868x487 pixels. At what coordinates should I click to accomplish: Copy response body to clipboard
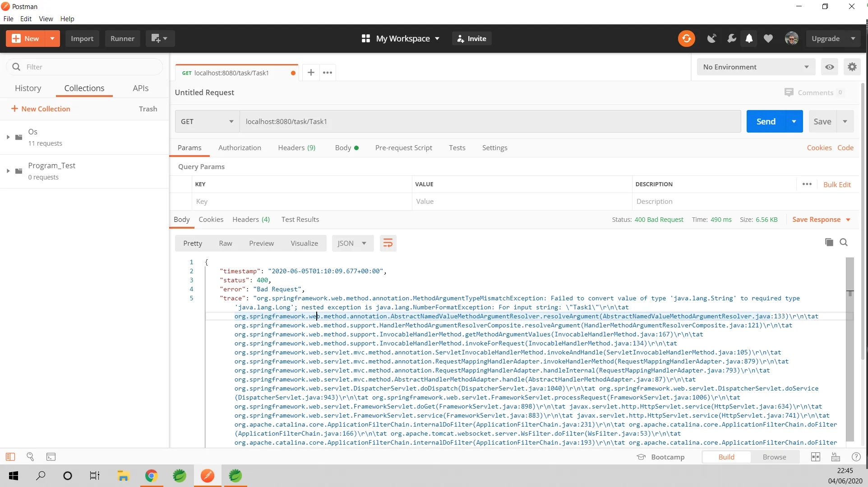829,243
